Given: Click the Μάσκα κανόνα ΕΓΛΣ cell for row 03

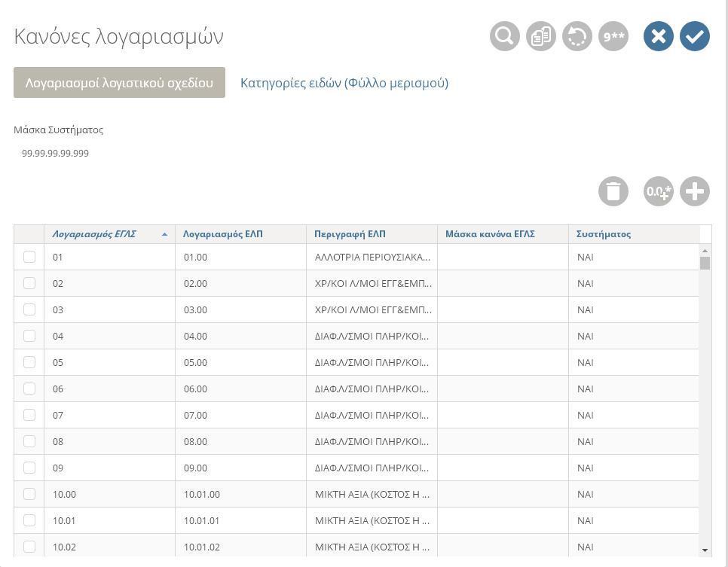Looking at the screenshot, I should tap(503, 309).
